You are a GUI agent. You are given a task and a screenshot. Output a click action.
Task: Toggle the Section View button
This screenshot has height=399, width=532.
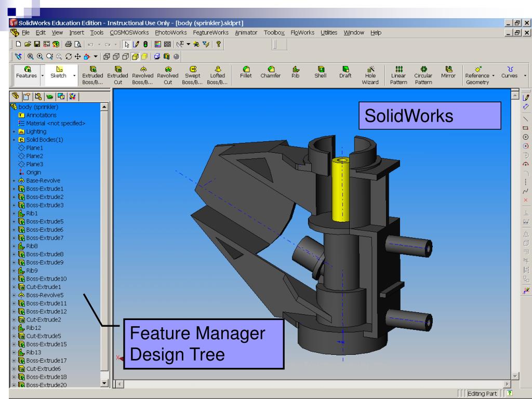pos(167,56)
